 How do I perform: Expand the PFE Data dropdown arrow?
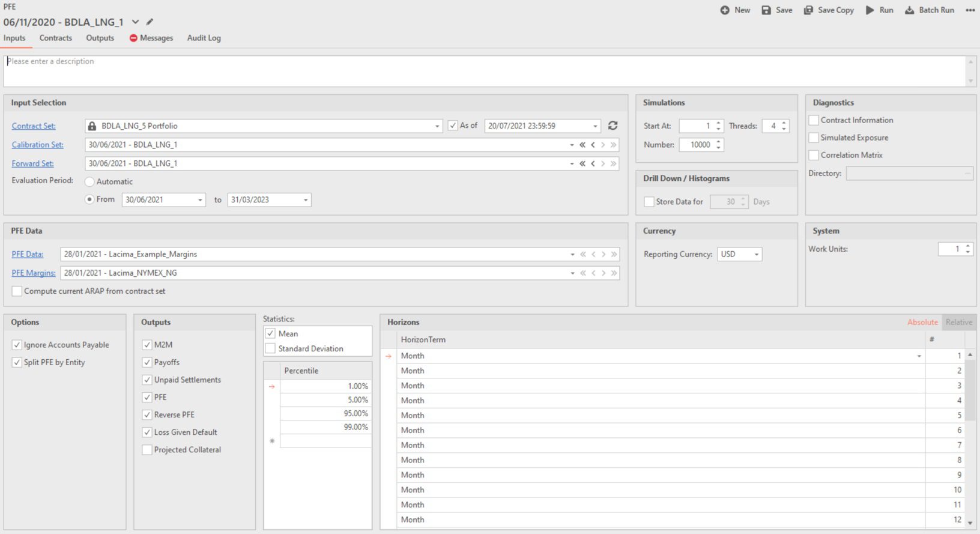click(x=572, y=254)
